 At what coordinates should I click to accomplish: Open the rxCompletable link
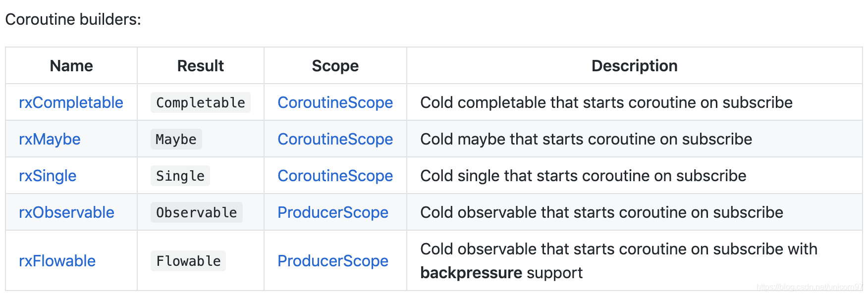point(71,102)
